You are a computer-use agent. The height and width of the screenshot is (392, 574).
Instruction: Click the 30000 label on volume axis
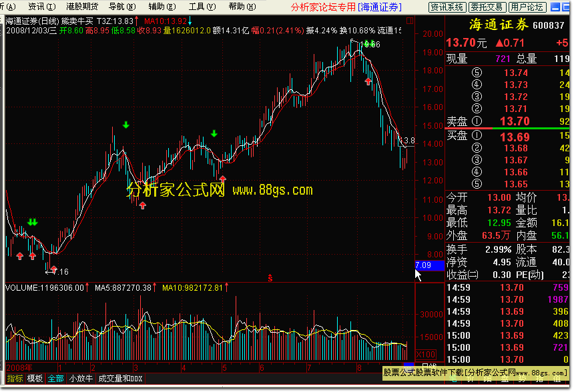431,314
